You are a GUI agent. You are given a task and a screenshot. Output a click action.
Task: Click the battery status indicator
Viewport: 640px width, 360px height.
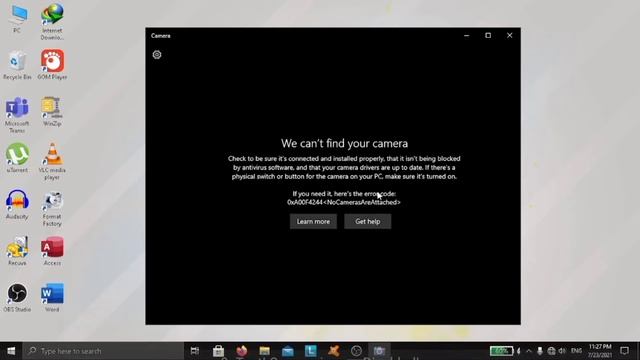pyautogui.click(x=501, y=351)
